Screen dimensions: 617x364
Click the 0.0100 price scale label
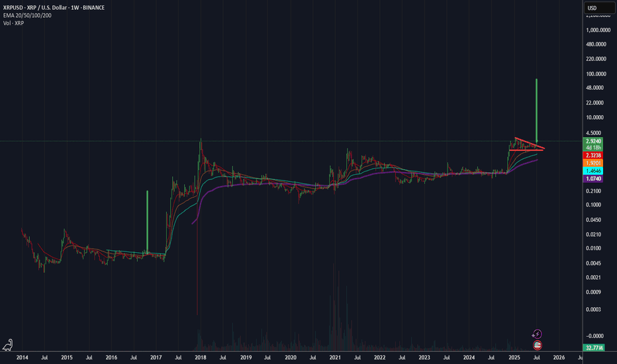click(593, 248)
